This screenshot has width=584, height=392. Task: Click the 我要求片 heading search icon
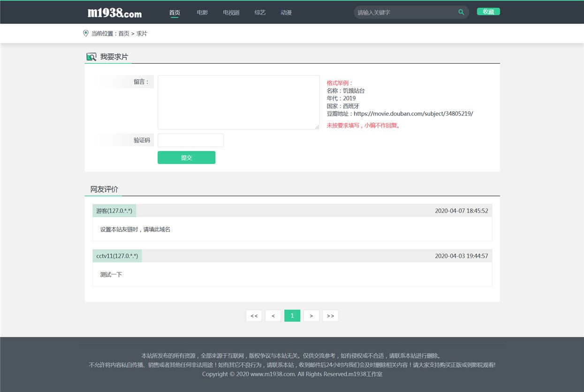pyautogui.click(x=91, y=57)
